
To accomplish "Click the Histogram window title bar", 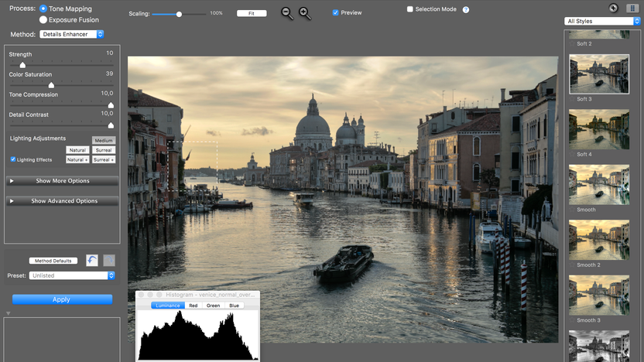I will 197,295.
